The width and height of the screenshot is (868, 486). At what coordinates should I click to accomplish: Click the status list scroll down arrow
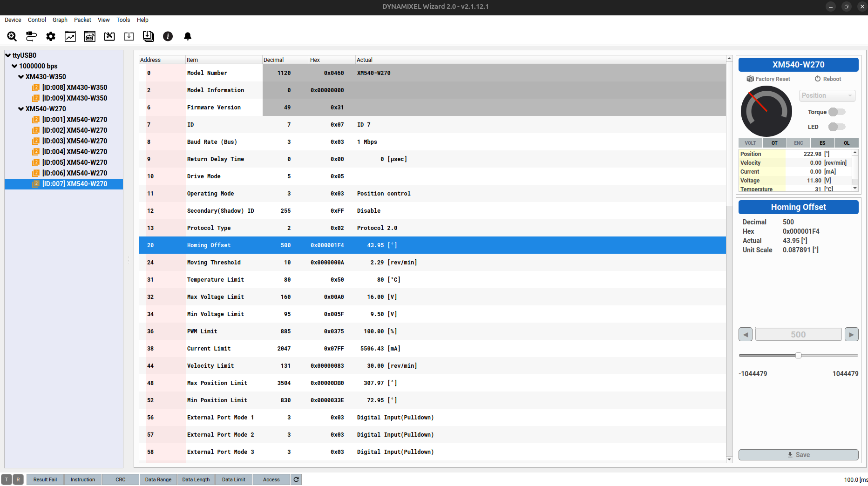click(855, 188)
